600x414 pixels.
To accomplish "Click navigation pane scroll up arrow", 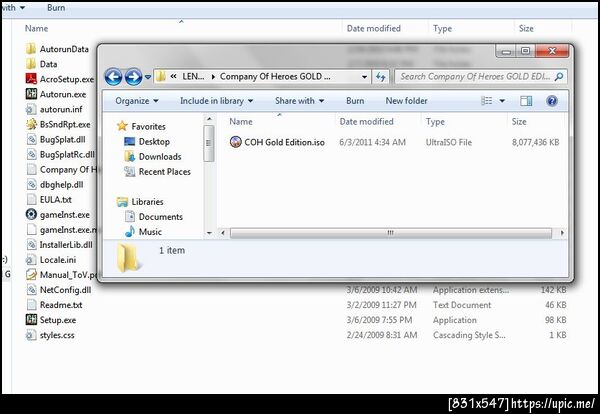I will point(209,119).
